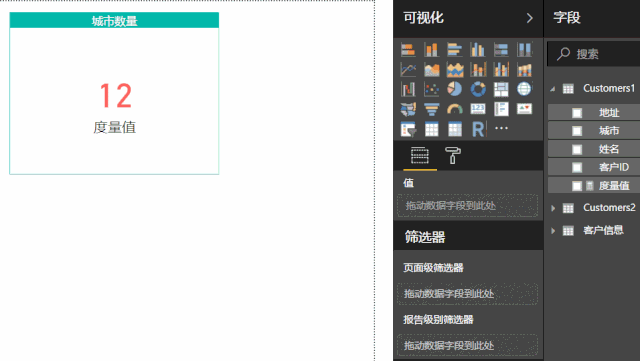Viewport: 640px width, 361px height.
Task: Click the 值 field drop area
Action: click(x=467, y=205)
